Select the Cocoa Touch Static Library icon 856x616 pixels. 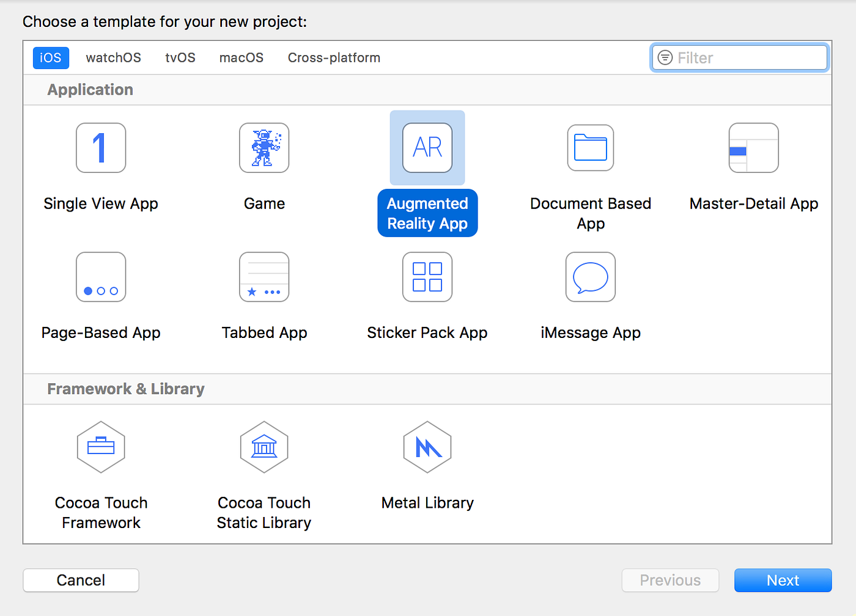(x=264, y=447)
